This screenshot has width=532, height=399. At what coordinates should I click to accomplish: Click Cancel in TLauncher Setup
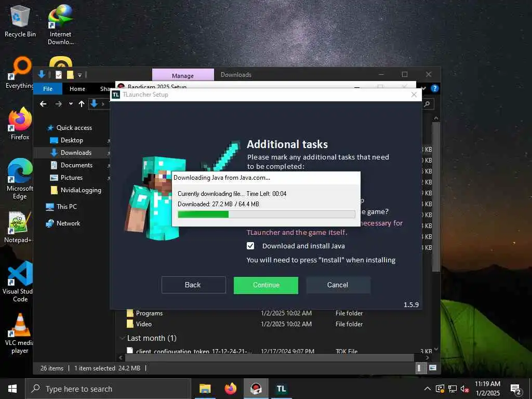(338, 285)
